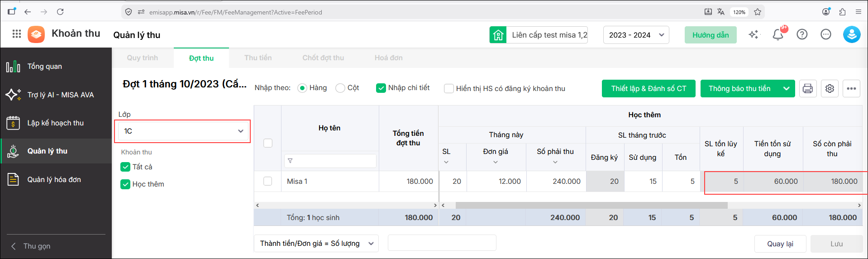Expand the Thông báo thu tiền arrow

[x=787, y=89]
